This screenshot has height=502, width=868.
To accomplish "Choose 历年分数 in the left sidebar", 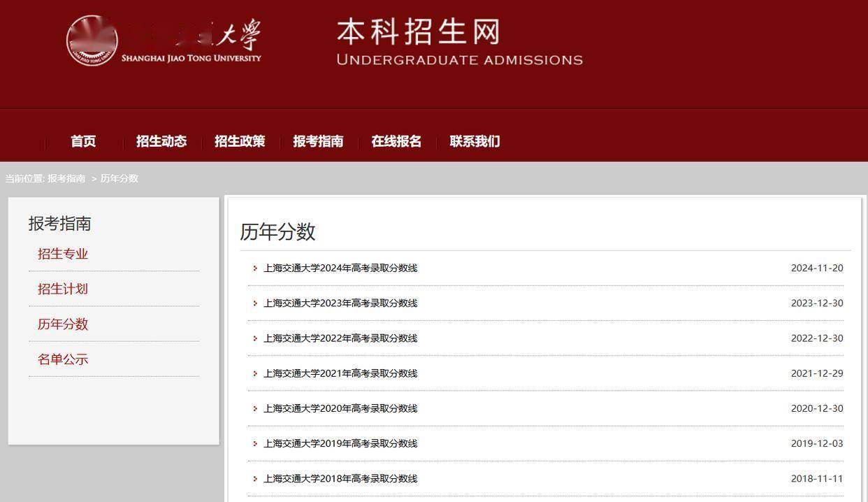I will pos(63,324).
